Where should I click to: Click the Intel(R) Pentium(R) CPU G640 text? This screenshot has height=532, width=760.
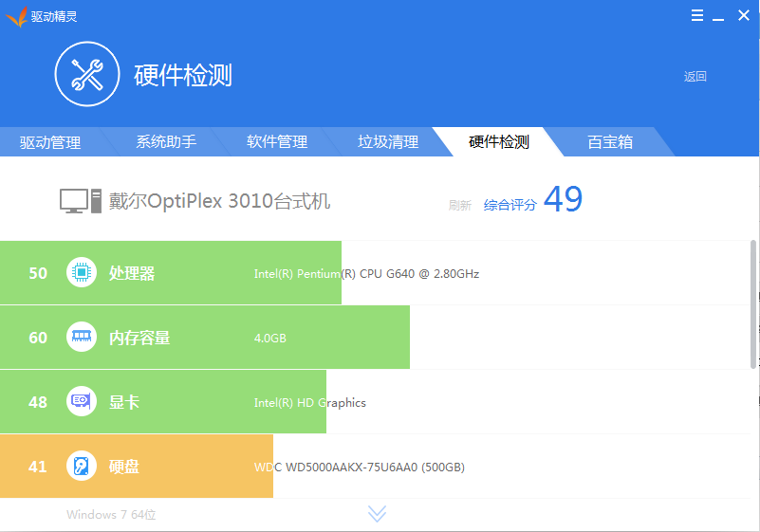[366, 274]
